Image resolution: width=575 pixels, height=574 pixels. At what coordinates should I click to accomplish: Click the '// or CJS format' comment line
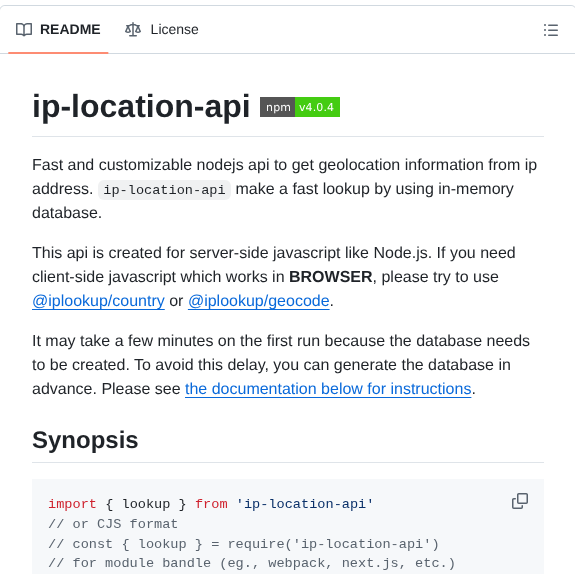point(113,524)
